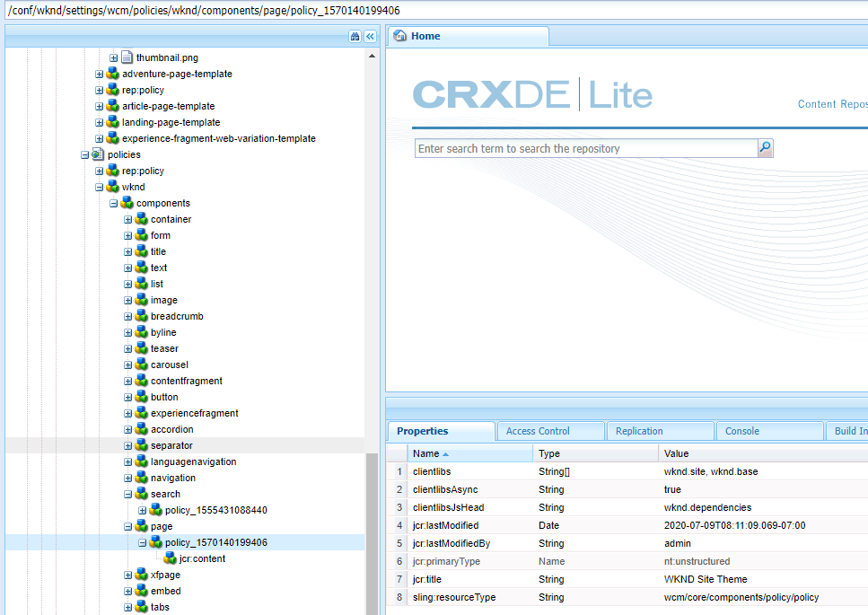Image resolution: width=868 pixels, height=615 pixels.
Task: Click the binoculars search icon in tree header
Action: click(x=355, y=37)
